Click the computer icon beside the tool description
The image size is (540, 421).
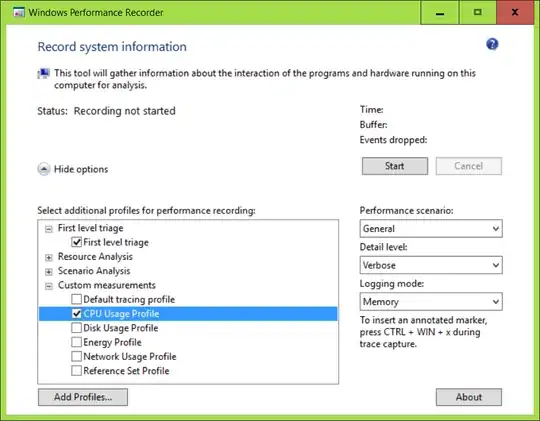tap(43, 73)
